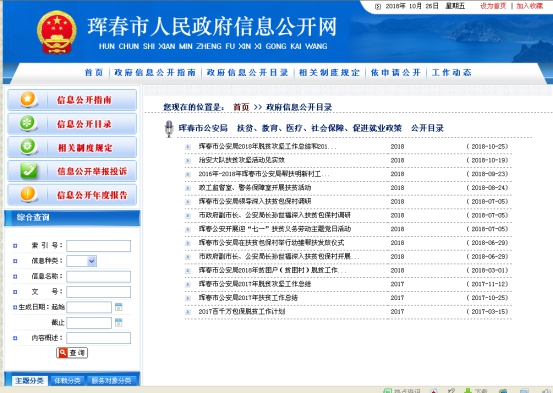Click the national emblem logo

(x=57, y=32)
